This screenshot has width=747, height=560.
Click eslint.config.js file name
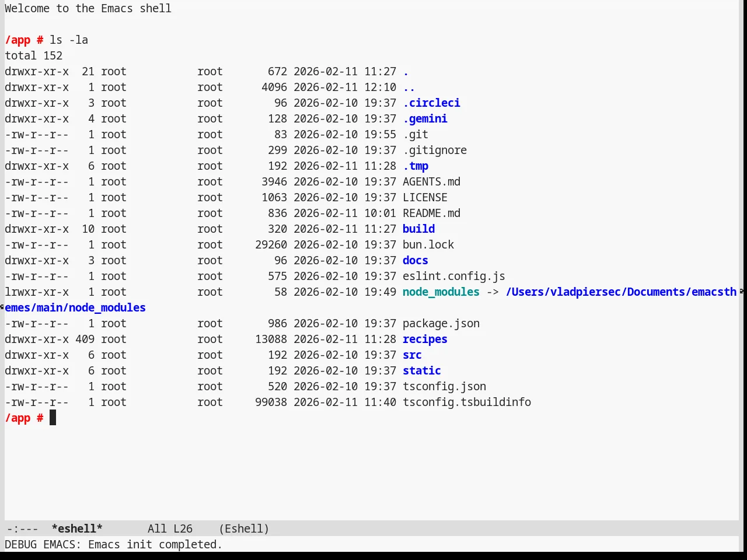click(x=454, y=276)
